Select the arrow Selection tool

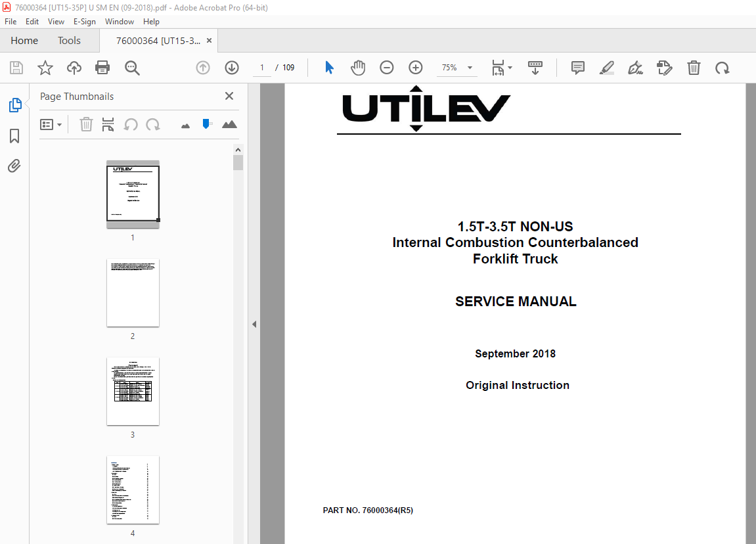(x=329, y=68)
